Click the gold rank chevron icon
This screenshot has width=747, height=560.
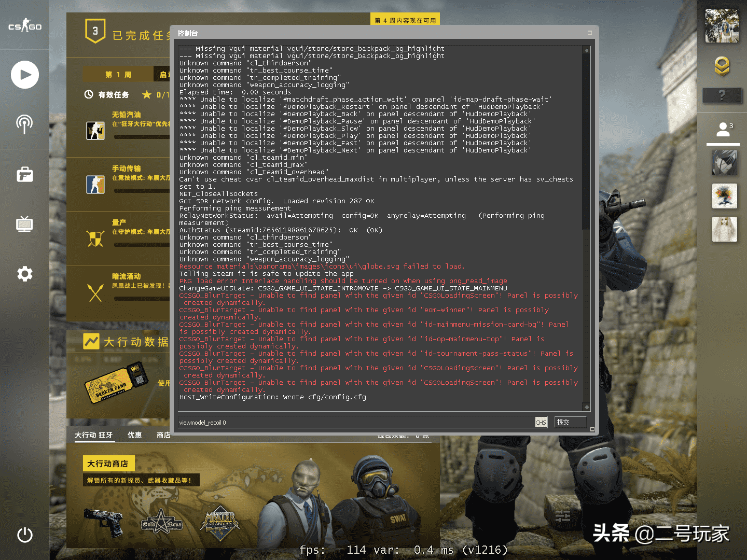(722, 66)
